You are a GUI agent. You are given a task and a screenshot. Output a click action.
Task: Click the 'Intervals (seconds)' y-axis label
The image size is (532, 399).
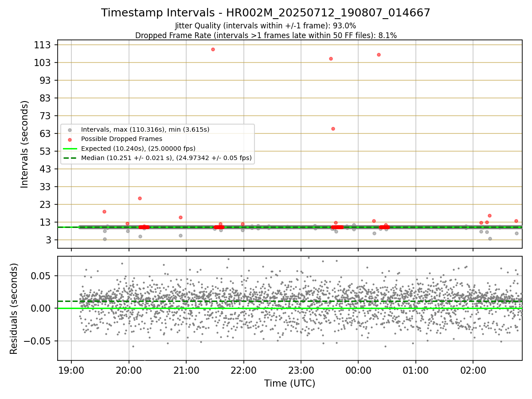[x=25, y=144]
